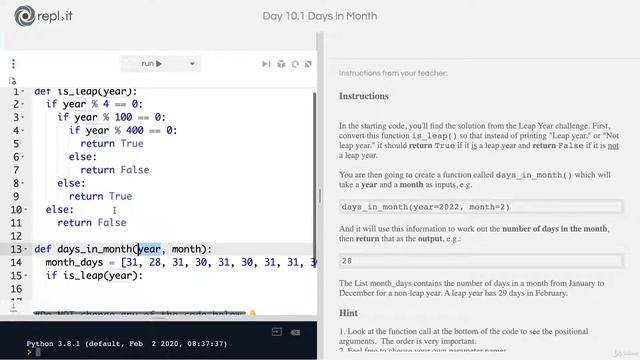Click the 'month_days' list on line 14
This screenshot has height=360, width=640.
(x=181, y=262)
